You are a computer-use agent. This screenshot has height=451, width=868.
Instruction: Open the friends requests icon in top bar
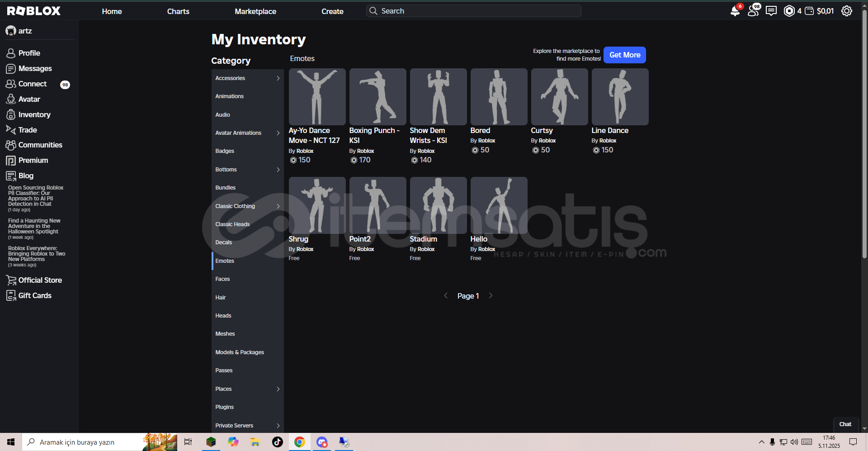pos(754,11)
